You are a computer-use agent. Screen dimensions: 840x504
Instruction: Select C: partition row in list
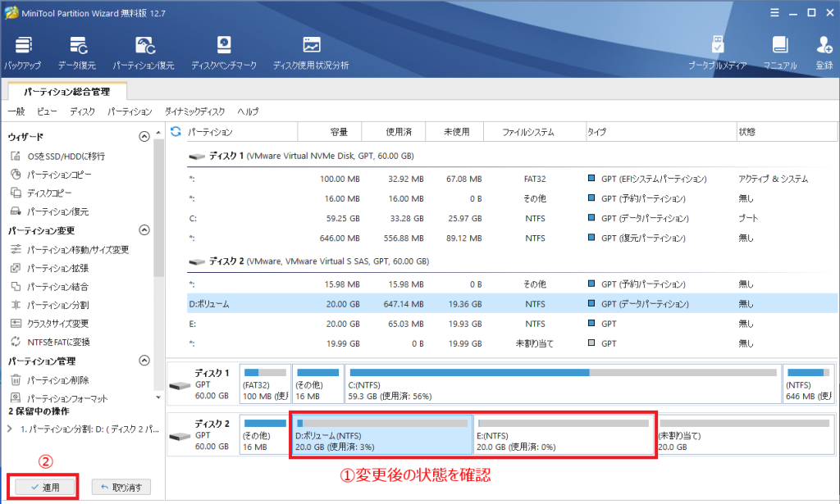tap(512, 218)
